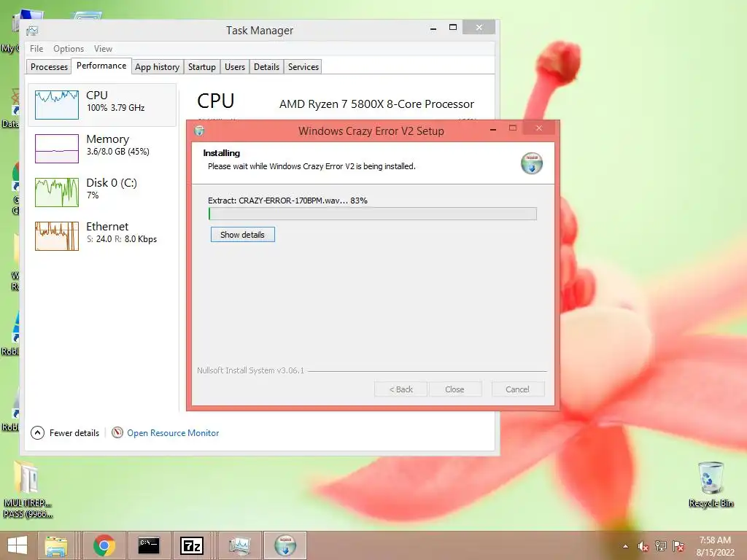Open the Services tab
This screenshot has width=747, height=560.
pos(303,66)
